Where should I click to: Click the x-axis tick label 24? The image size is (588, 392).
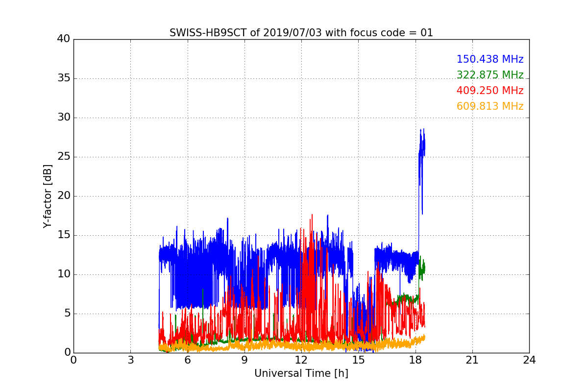529,360
